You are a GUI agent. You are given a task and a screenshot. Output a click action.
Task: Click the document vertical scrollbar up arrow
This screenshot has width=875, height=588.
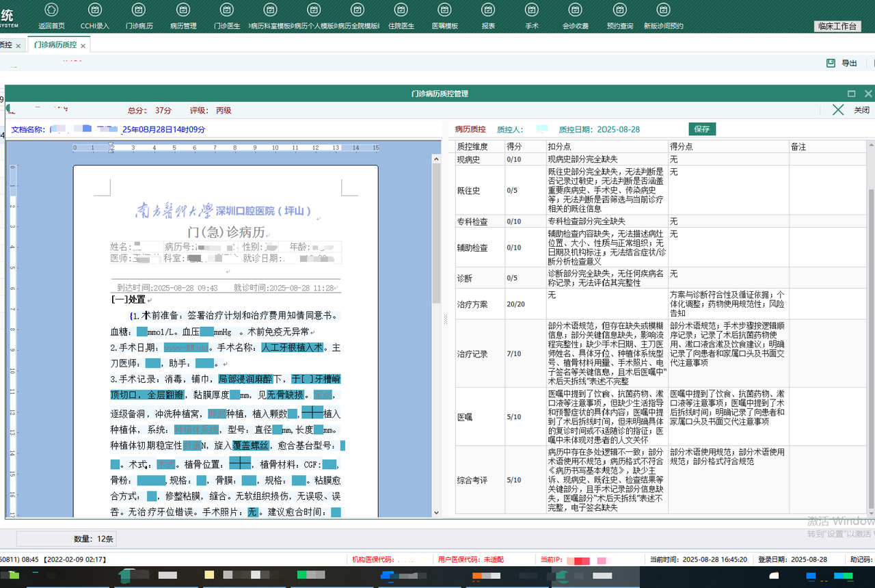tap(437, 159)
